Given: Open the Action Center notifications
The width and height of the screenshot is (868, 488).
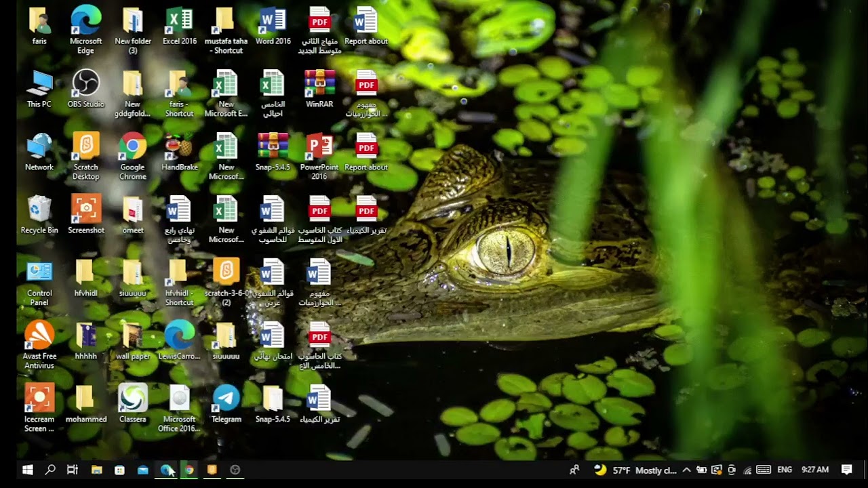Looking at the screenshot, I should (x=846, y=470).
